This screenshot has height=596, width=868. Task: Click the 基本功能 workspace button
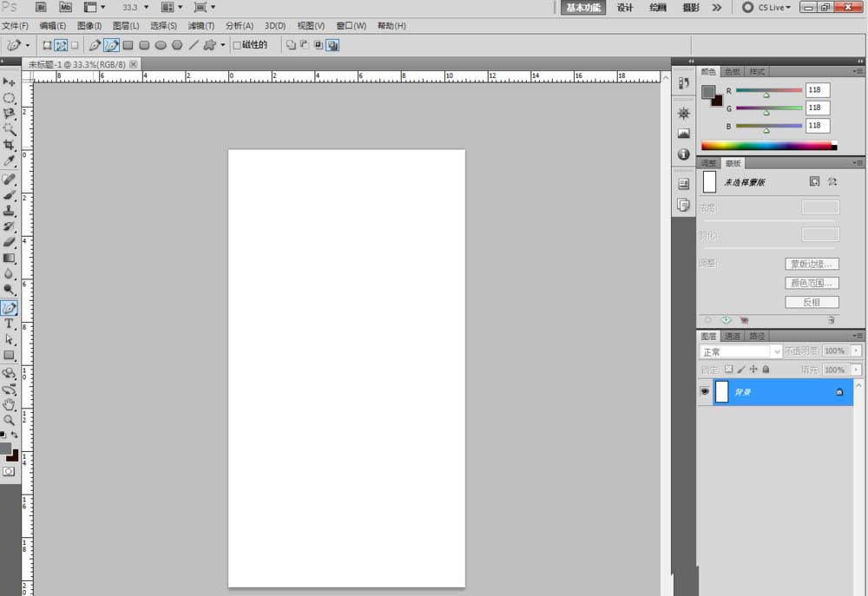pos(583,7)
